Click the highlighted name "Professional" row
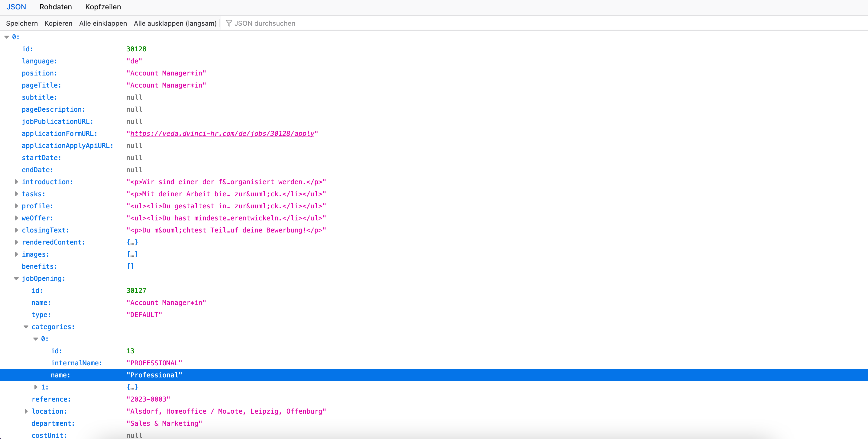Screen dimensions: 868x439 point(434,375)
